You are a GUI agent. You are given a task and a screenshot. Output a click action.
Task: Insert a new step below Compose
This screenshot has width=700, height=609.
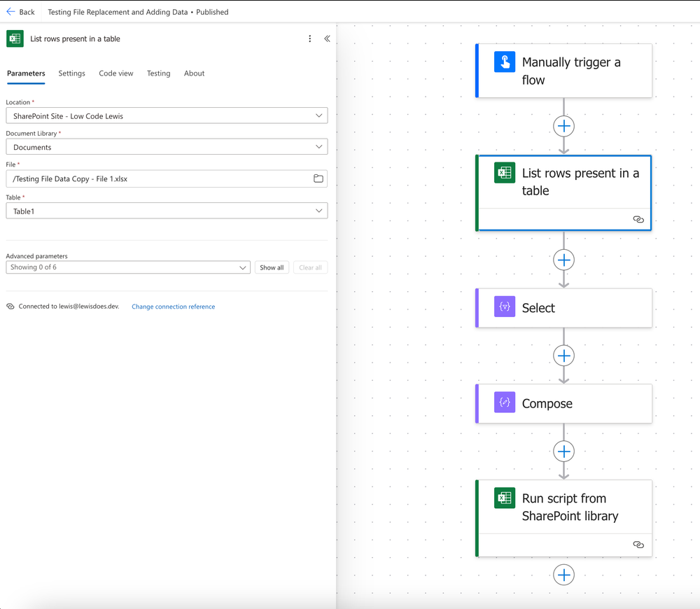(563, 451)
